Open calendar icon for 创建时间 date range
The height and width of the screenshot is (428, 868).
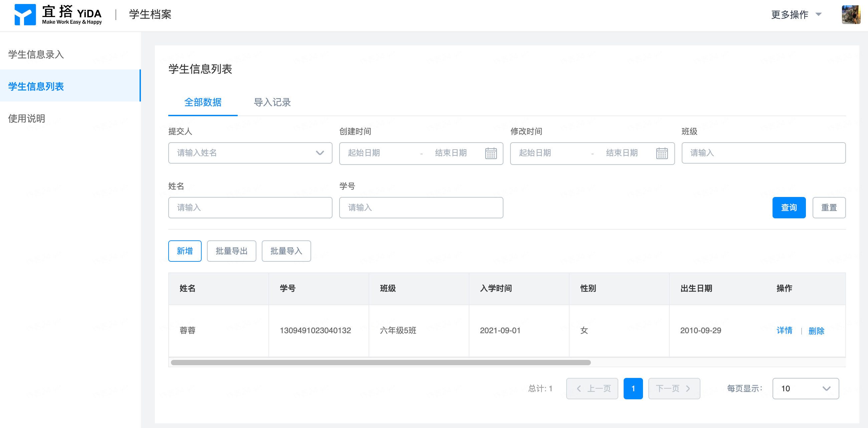pos(491,153)
